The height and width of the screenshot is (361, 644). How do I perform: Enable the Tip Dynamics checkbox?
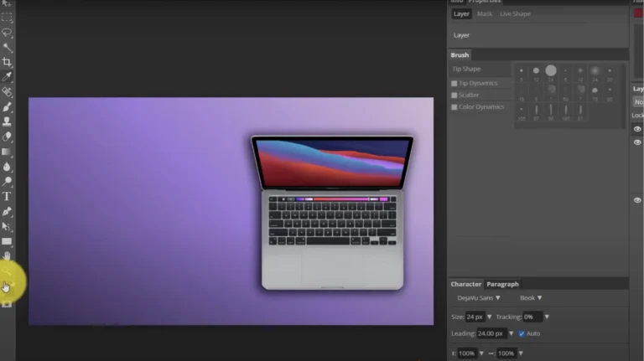[454, 83]
